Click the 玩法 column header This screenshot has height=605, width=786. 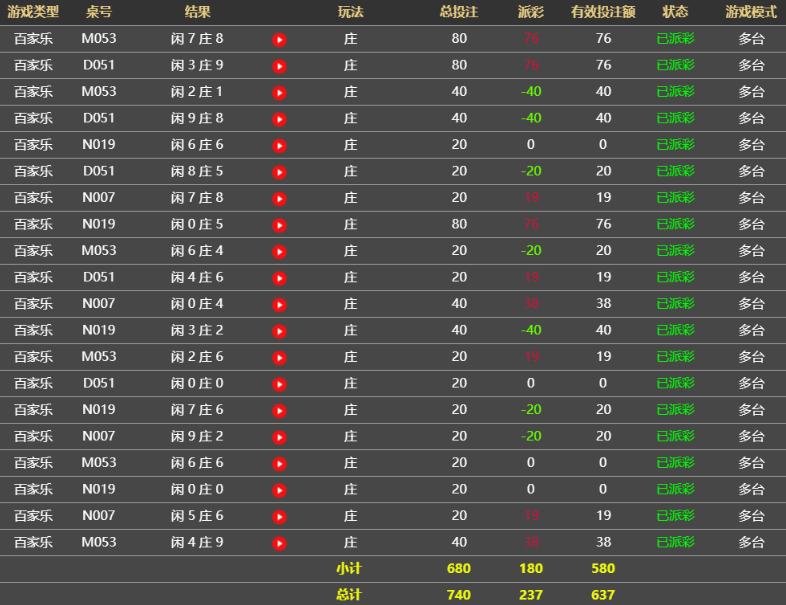350,12
